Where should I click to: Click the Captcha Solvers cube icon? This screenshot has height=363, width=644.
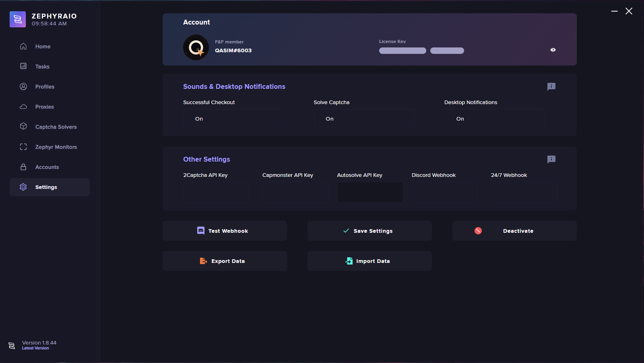pyautogui.click(x=23, y=127)
